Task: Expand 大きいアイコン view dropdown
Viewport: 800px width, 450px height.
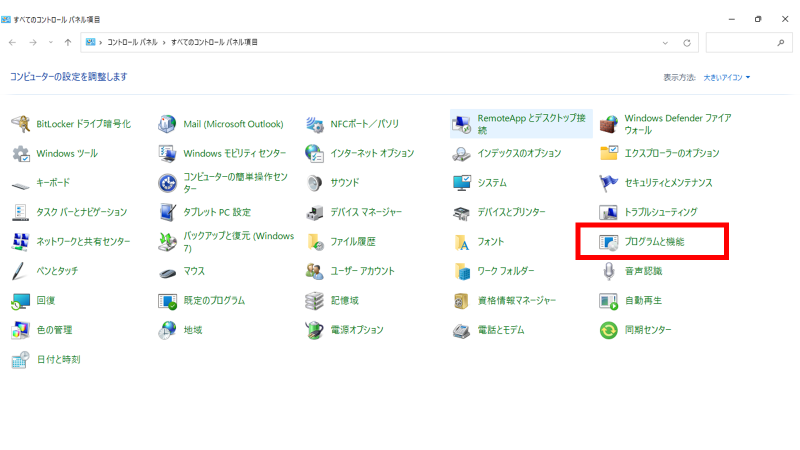Action: (x=727, y=78)
